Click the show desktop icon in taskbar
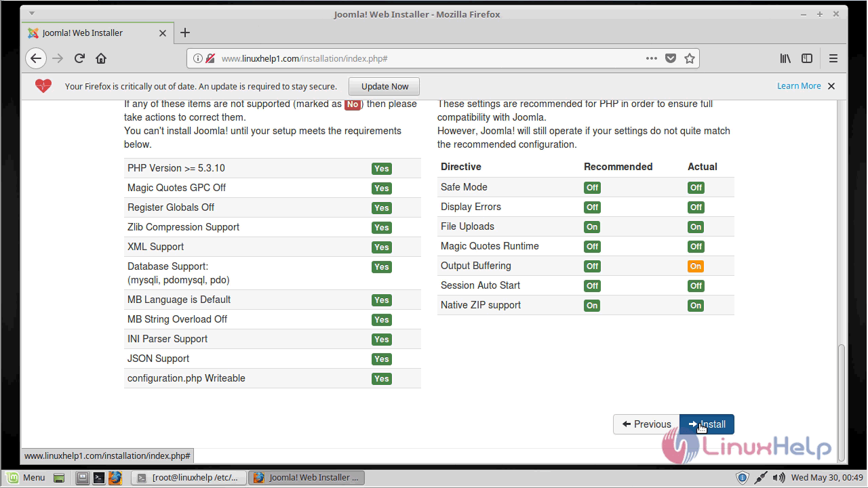The image size is (868, 488). (59, 478)
